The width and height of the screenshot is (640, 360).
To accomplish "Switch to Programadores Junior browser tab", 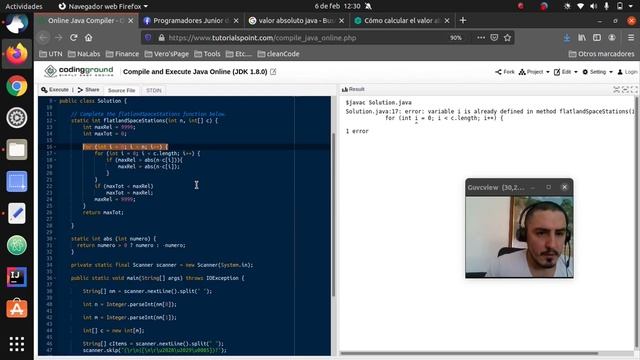I will tap(192, 20).
